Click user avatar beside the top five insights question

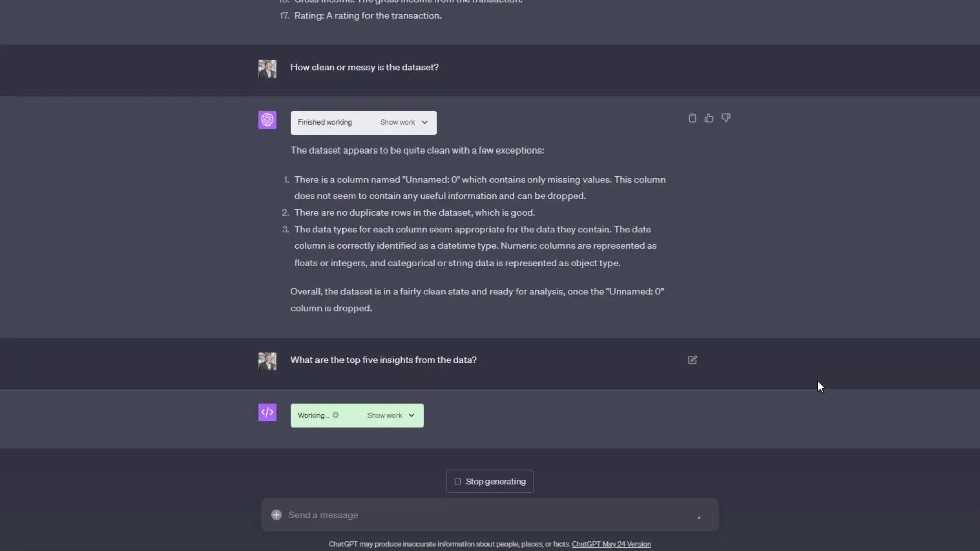(267, 361)
